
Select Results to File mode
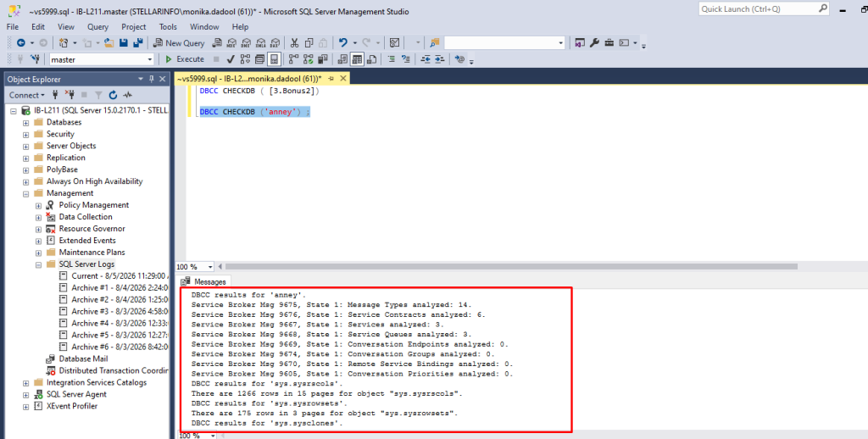(x=371, y=59)
